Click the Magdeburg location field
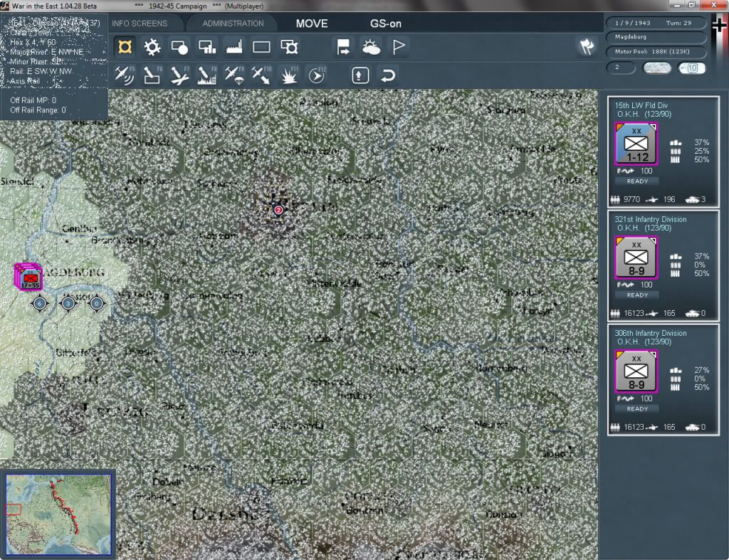Viewport: 729px width, 560px height. 655,37
